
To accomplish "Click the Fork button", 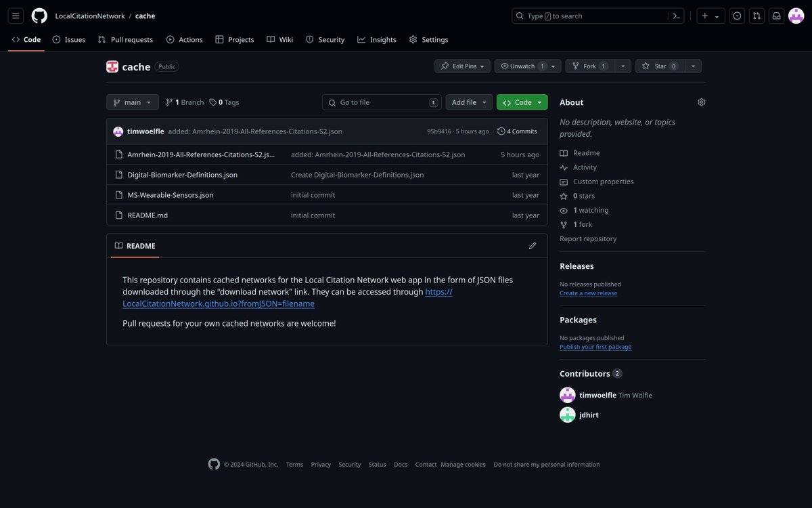I will coord(589,66).
